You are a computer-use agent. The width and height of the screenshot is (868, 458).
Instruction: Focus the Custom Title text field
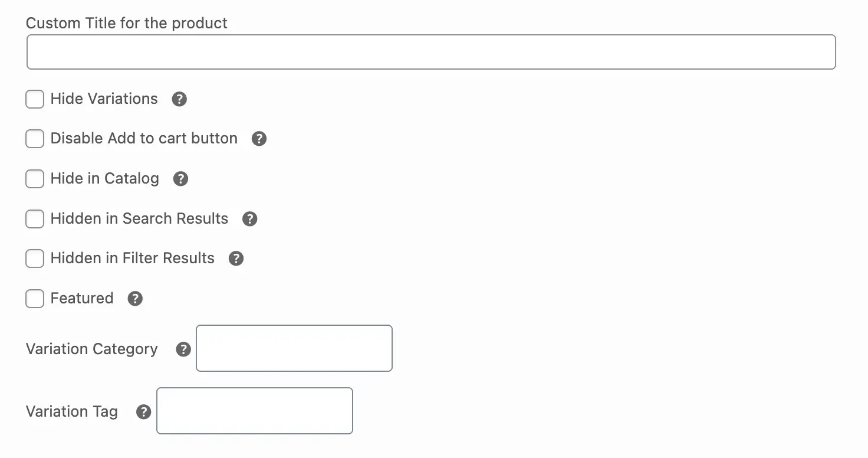[431, 52]
